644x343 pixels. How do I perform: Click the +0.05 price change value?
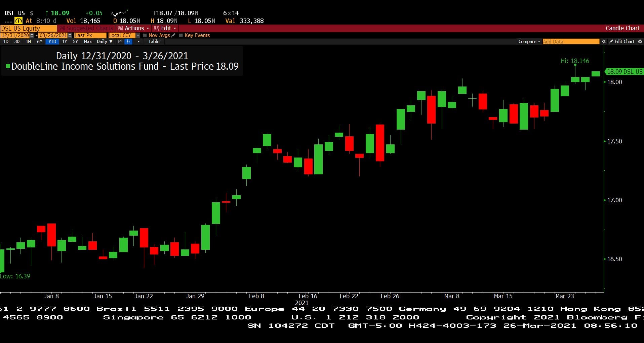coord(94,13)
